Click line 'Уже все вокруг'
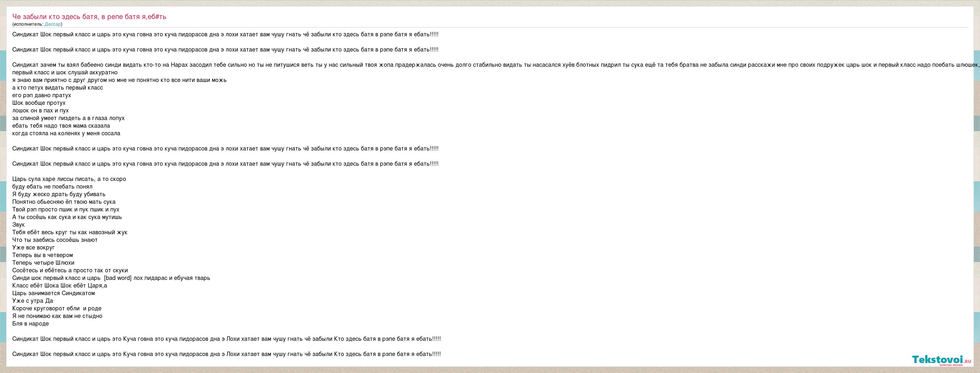980x373 pixels. pos(33,248)
